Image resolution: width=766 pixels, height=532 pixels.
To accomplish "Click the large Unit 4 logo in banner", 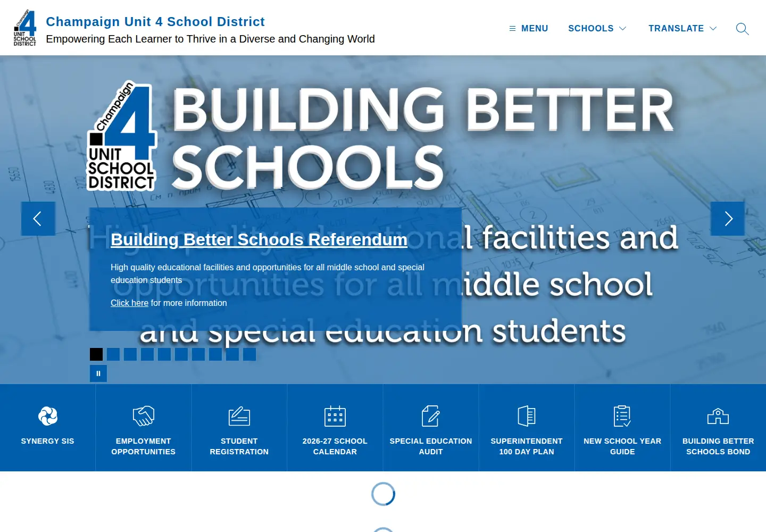I will tap(122, 136).
